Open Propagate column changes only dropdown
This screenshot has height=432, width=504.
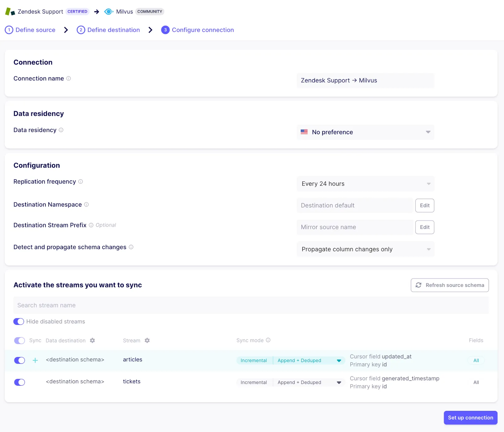point(365,249)
